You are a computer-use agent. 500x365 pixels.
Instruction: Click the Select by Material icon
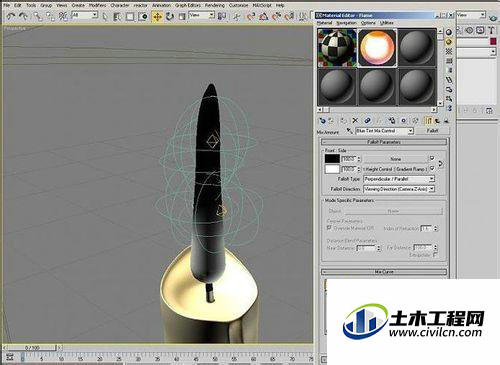coord(449,99)
